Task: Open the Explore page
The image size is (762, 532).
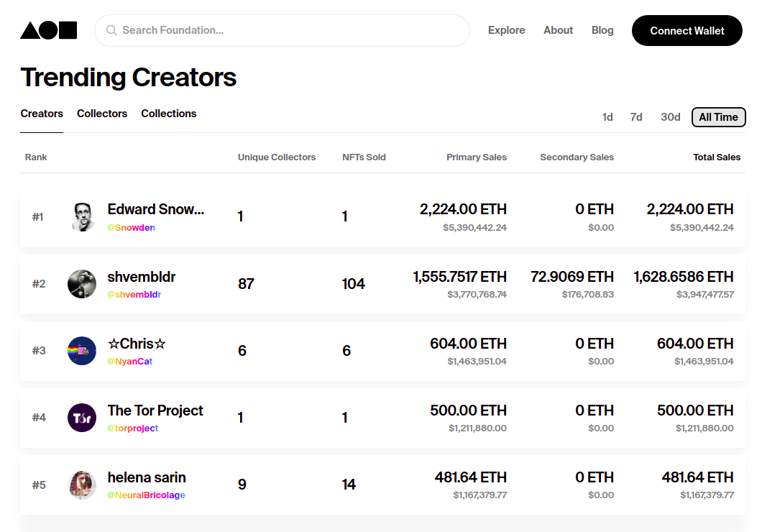Action: pos(506,30)
